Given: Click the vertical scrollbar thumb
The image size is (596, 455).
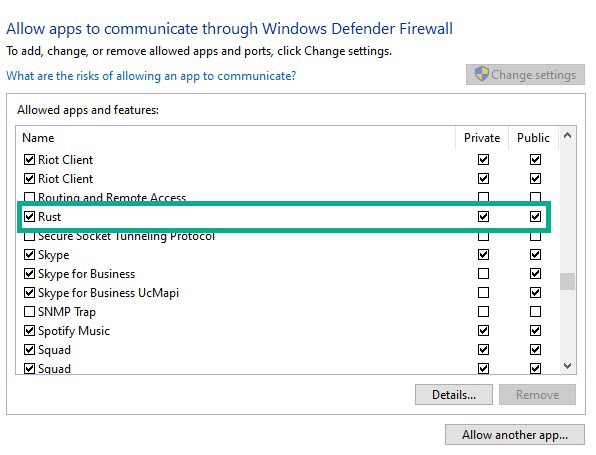Looking at the screenshot, I should pyautogui.click(x=567, y=282).
